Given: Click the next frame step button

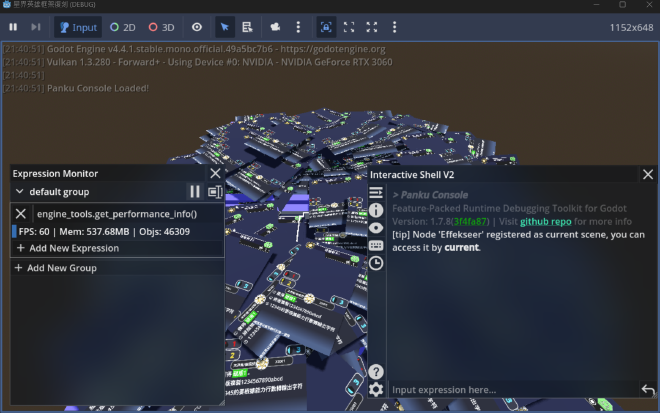Looking at the screenshot, I should 36,27.
